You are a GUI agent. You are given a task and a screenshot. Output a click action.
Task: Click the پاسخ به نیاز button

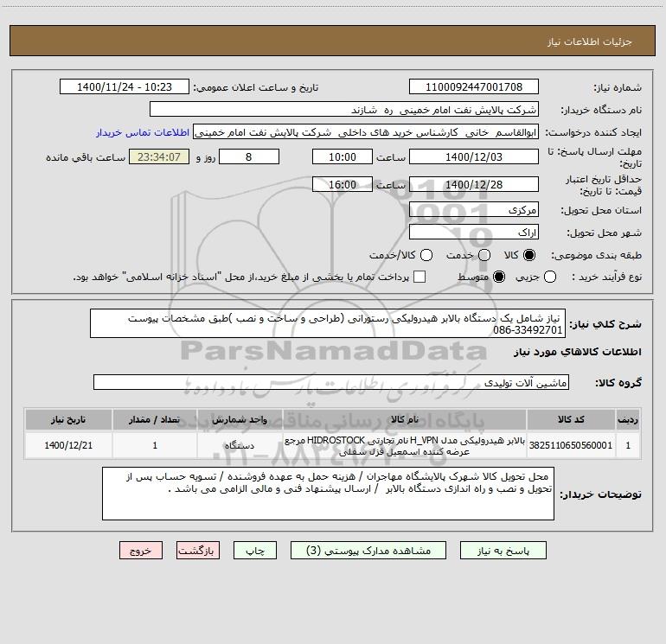[503, 551]
